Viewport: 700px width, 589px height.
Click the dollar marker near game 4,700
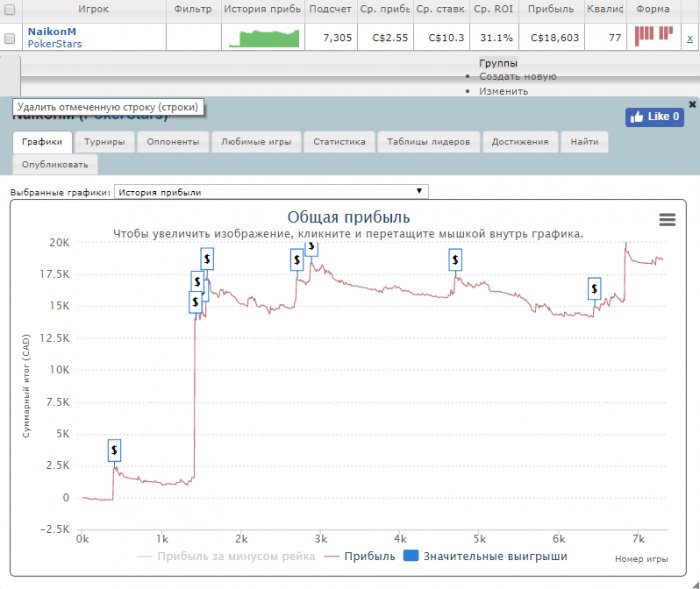[456, 260]
